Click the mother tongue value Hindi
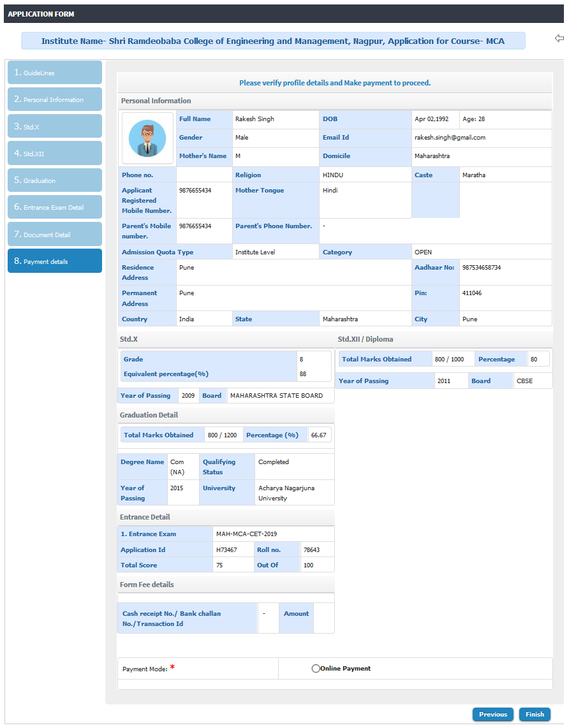The image size is (569, 728). coord(330,191)
